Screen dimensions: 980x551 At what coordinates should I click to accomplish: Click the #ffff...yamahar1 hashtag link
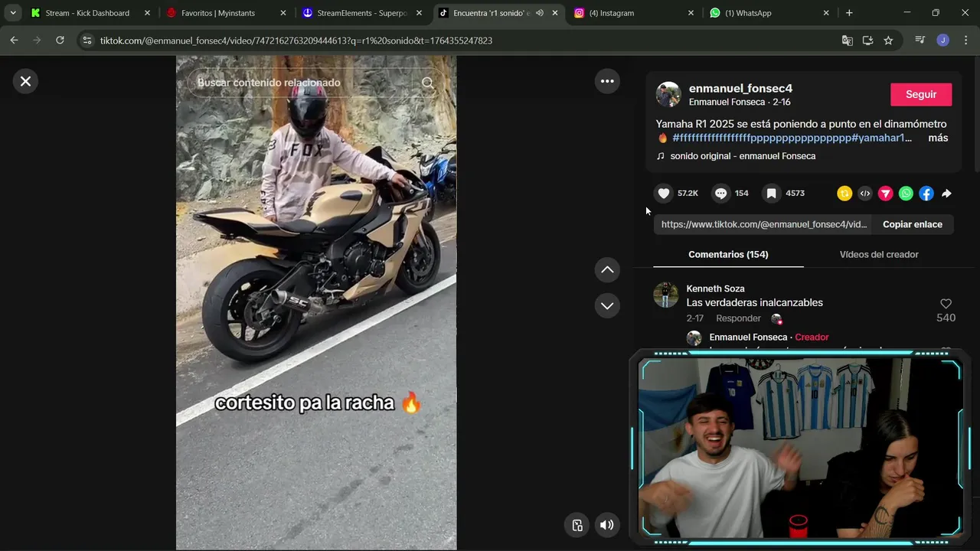(x=792, y=138)
